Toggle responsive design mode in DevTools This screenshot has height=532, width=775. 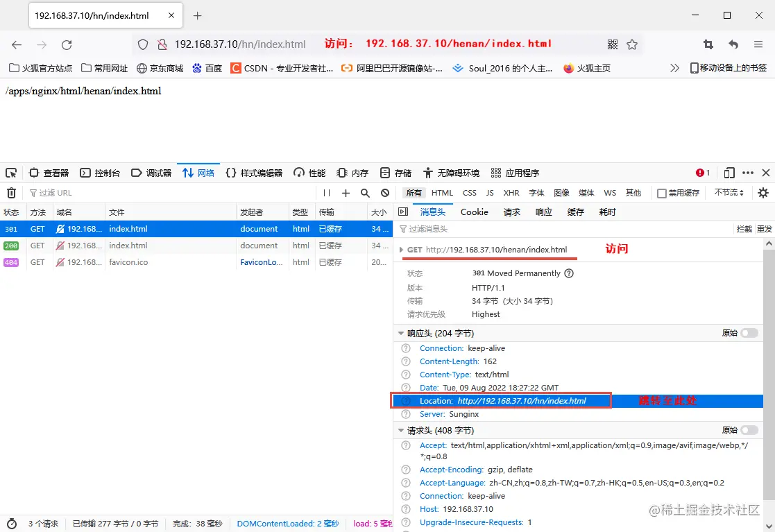(x=729, y=172)
